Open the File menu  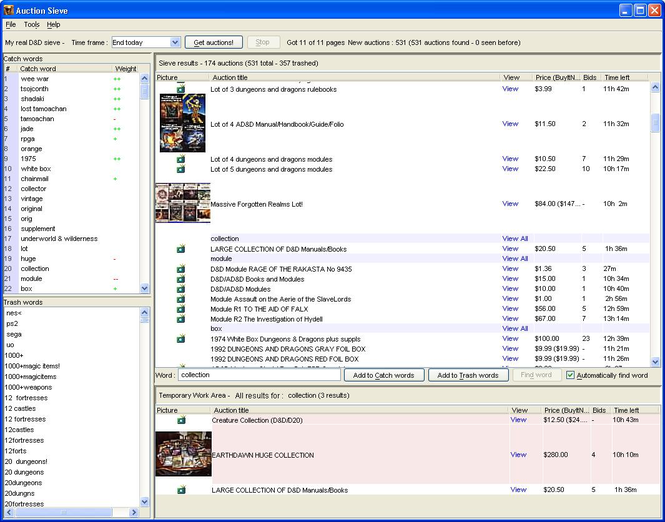[10, 24]
